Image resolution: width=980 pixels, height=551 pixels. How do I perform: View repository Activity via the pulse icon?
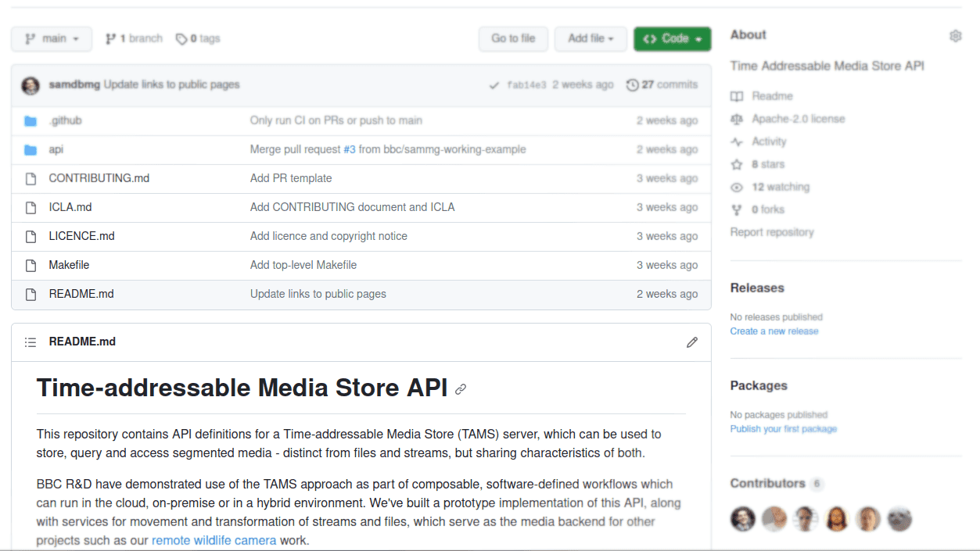736,141
